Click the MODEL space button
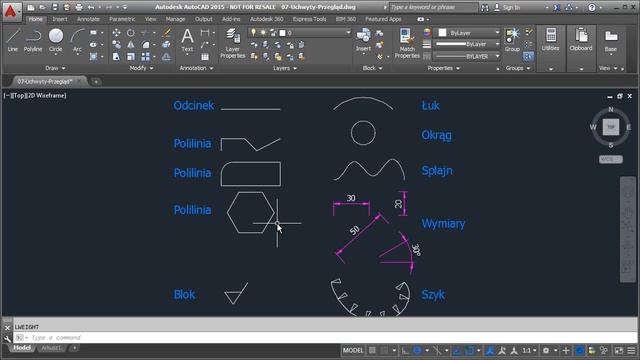The width and height of the screenshot is (640, 360). click(353, 350)
